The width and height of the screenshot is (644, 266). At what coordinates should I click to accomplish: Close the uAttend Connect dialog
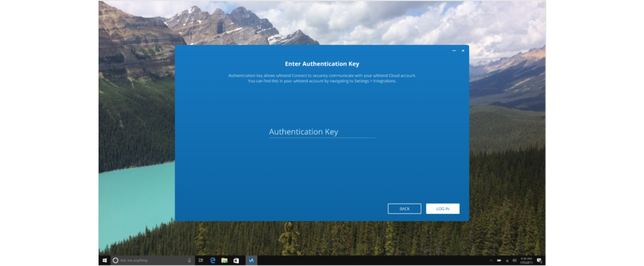[463, 50]
